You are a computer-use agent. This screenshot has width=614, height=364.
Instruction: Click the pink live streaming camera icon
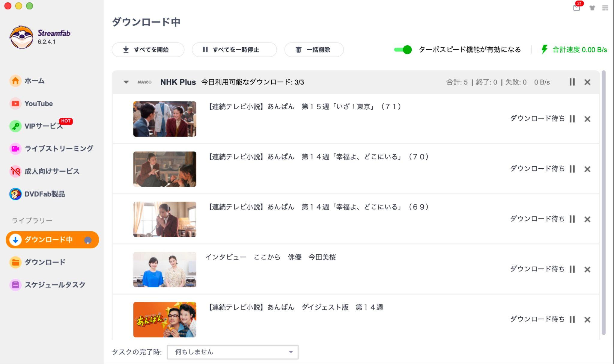[x=15, y=149]
